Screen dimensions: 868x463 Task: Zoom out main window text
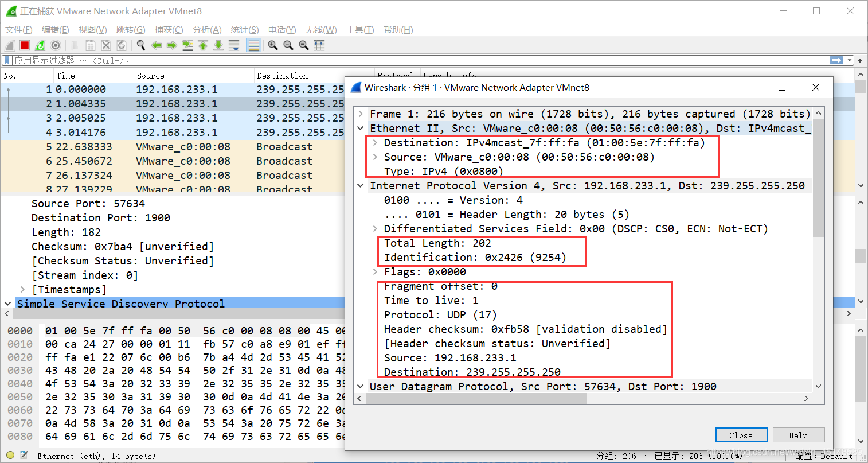pos(288,45)
